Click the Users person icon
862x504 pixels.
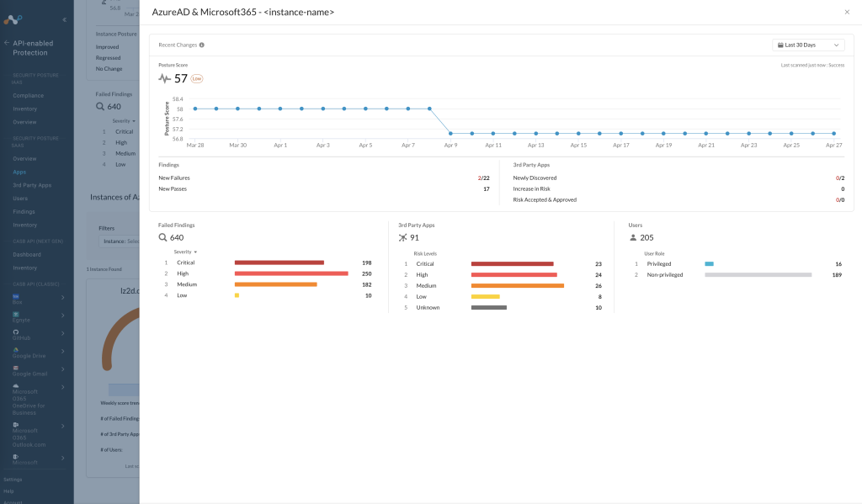[633, 237]
